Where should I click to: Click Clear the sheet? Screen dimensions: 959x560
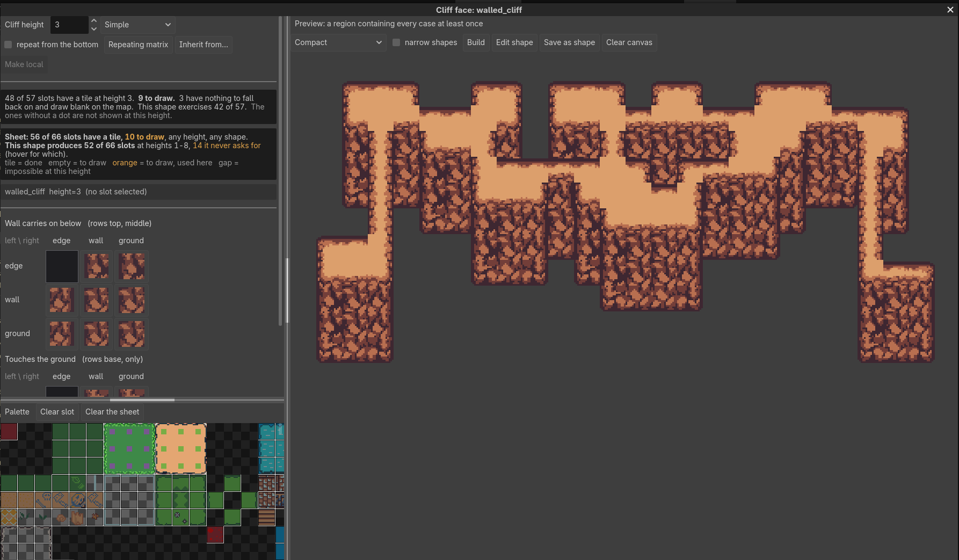[112, 412]
